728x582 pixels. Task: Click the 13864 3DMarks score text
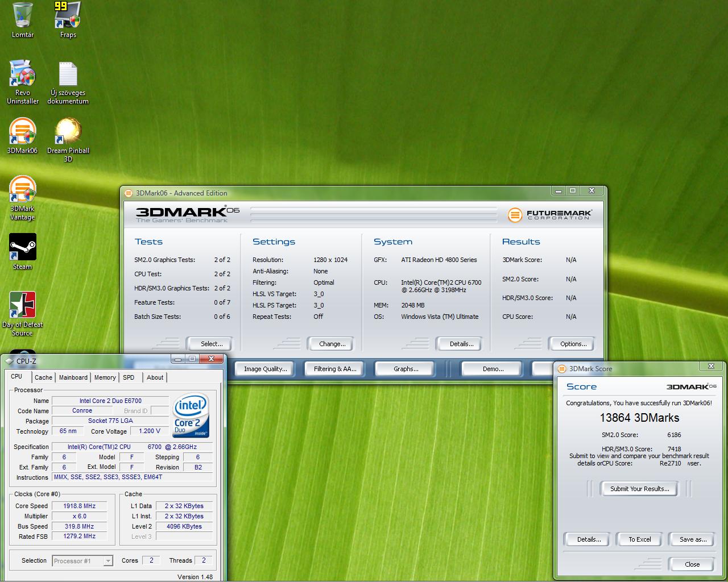pos(639,418)
